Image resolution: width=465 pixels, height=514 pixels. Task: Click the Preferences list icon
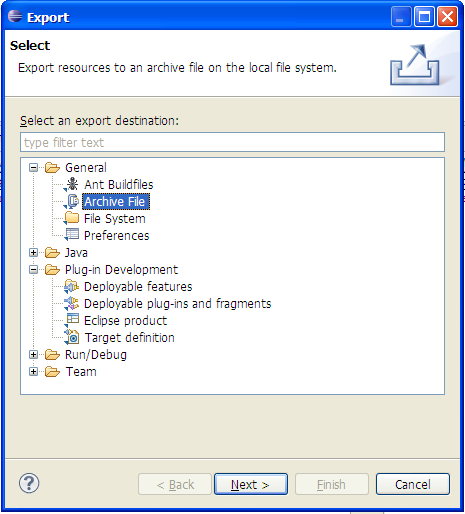71,235
